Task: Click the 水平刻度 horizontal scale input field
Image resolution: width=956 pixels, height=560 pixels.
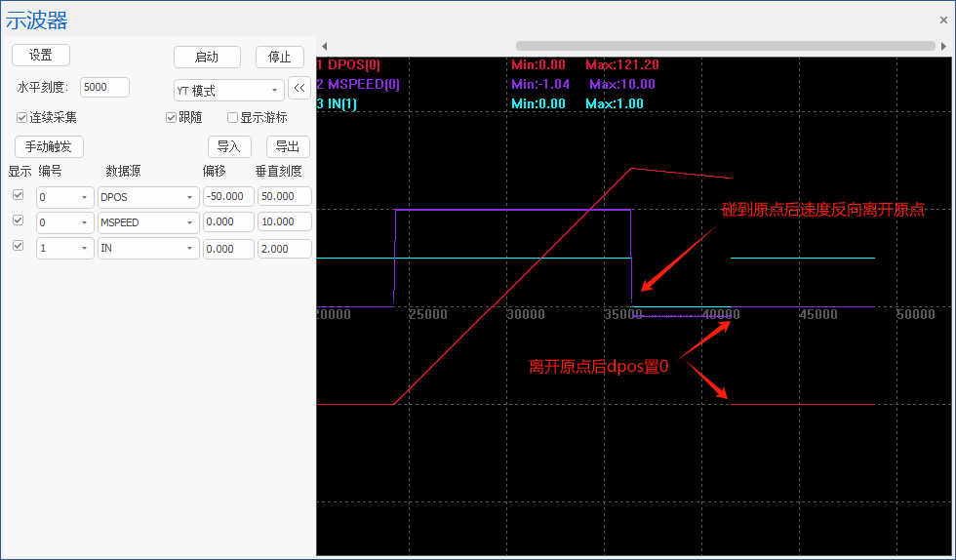Action: (104, 88)
